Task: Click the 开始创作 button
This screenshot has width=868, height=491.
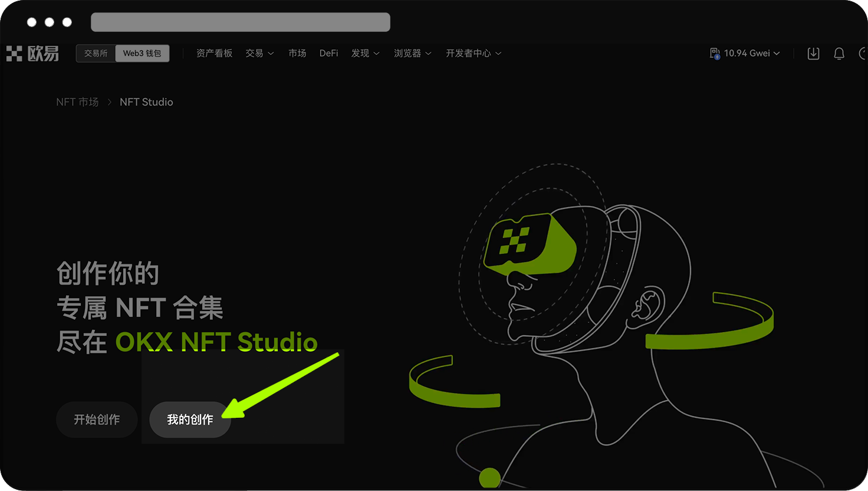Action: pos(97,420)
